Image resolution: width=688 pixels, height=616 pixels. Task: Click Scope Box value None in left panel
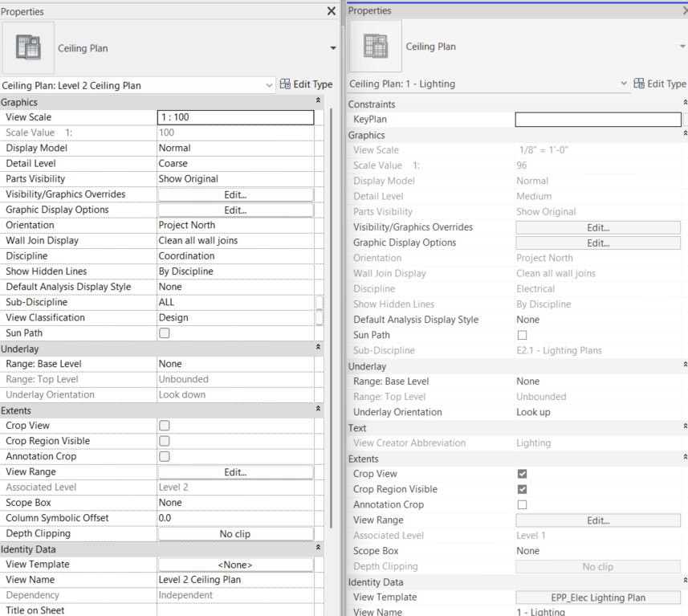pos(236,503)
